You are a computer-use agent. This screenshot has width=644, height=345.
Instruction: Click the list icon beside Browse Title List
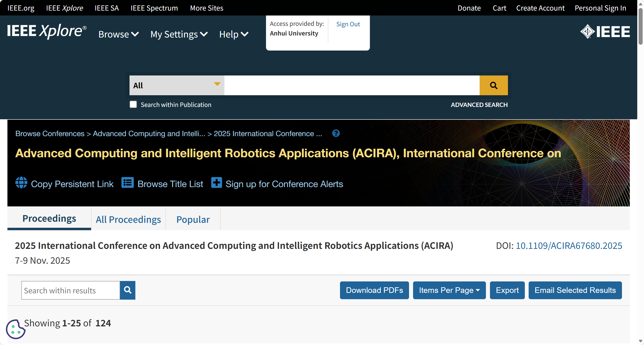(x=127, y=182)
